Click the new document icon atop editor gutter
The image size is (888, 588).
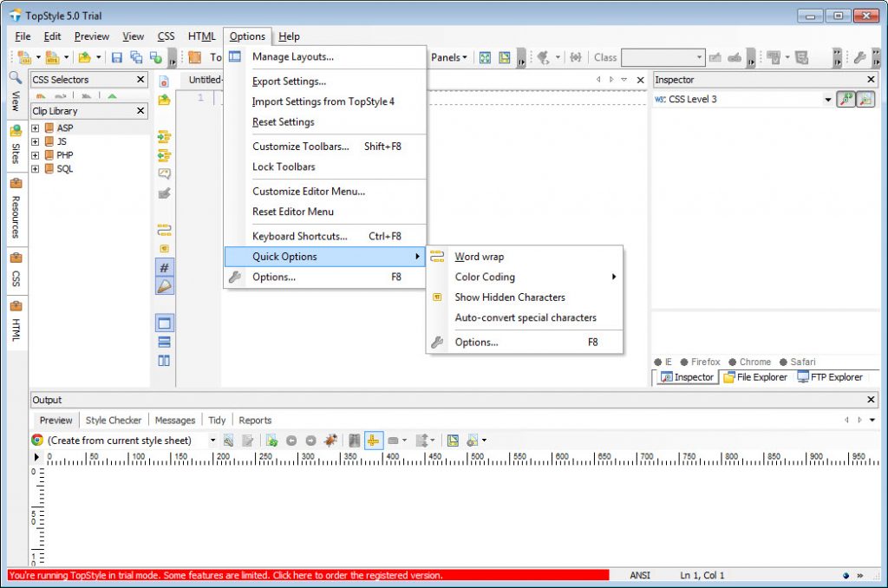[x=164, y=81]
